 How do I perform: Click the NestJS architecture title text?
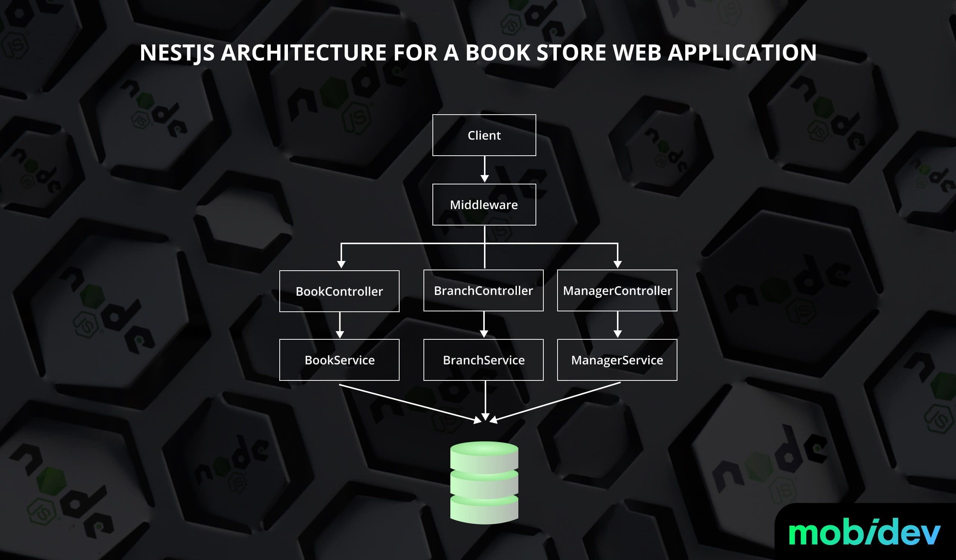pyautogui.click(x=478, y=52)
